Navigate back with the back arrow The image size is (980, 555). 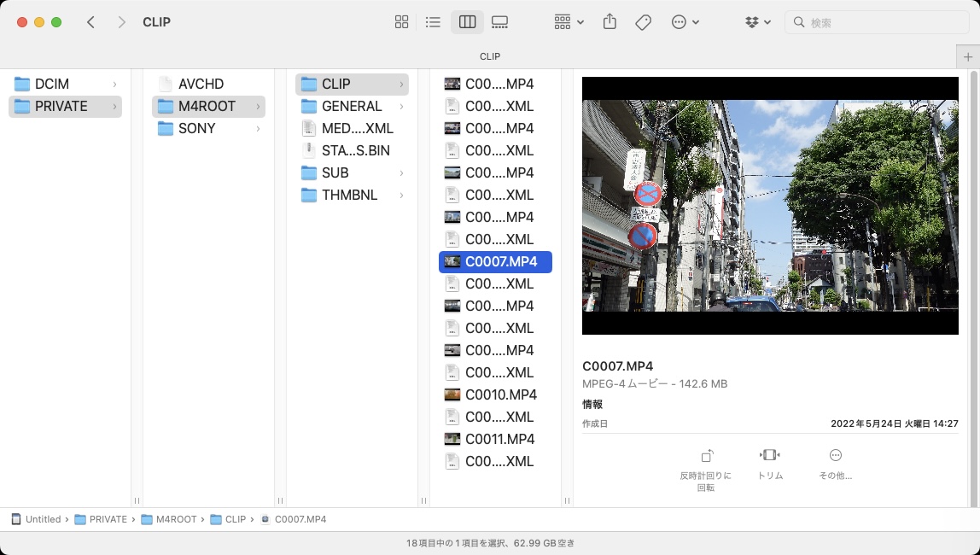coord(90,22)
